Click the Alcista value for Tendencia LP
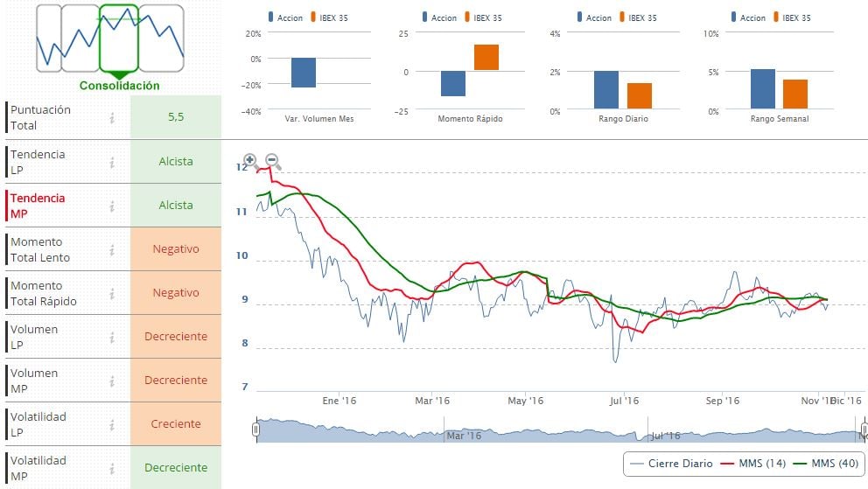 coord(175,162)
